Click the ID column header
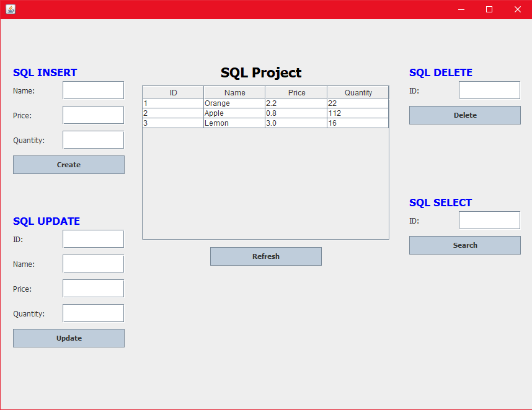The height and width of the screenshot is (410, 532). click(x=172, y=92)
